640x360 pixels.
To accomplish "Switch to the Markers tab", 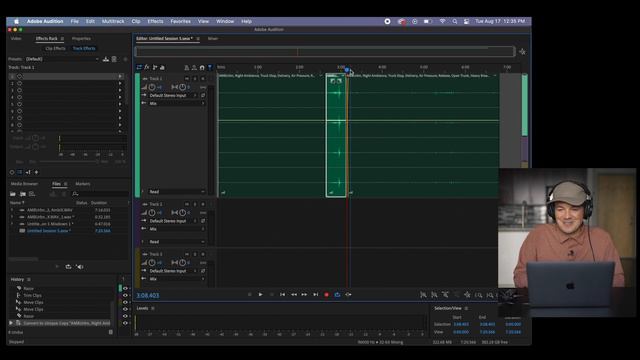I will pyautogui.click(x=83, y=184).
